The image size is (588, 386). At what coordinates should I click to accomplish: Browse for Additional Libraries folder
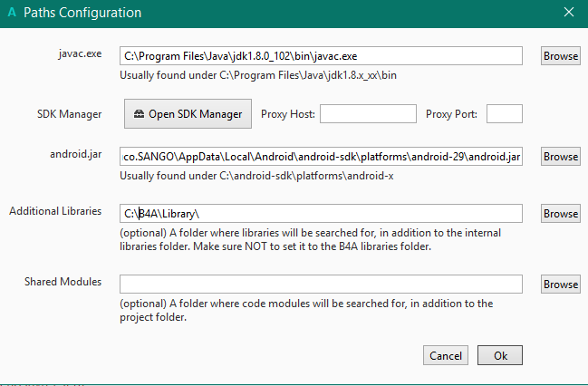560,214
